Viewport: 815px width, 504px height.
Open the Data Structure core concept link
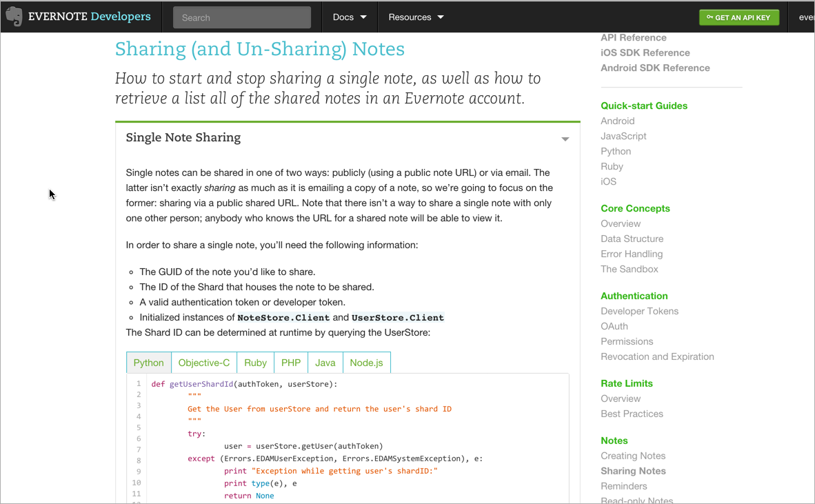click(632, 239)
